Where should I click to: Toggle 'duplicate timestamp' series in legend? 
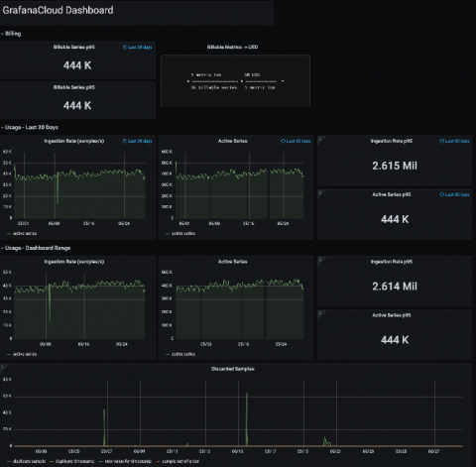[x=74, y=461]
